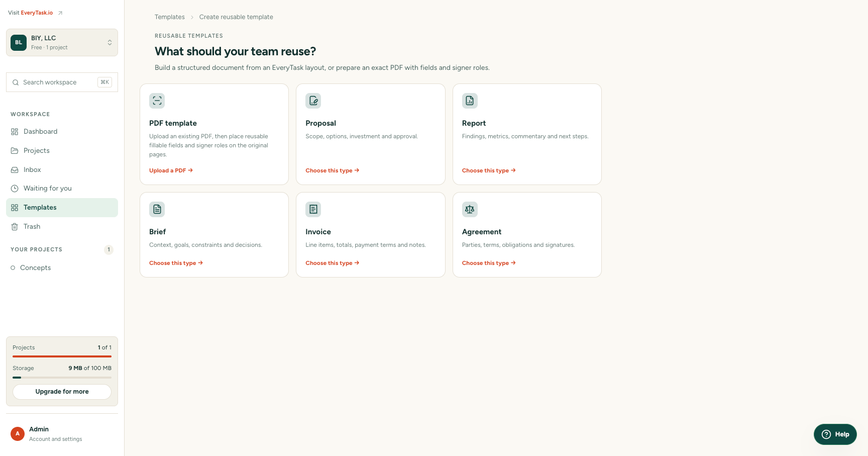
Task: Open the Help button
Action: click(835, 434)
